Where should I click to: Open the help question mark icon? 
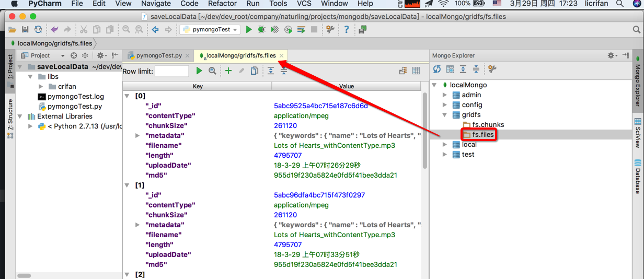tap(346, 30)
